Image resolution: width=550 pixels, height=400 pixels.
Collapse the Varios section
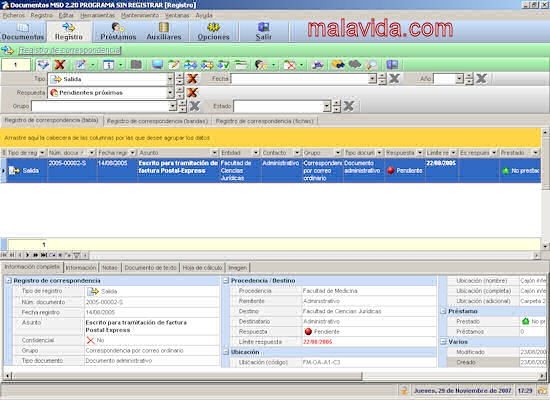pyautogui.click(x=443, y=342)
